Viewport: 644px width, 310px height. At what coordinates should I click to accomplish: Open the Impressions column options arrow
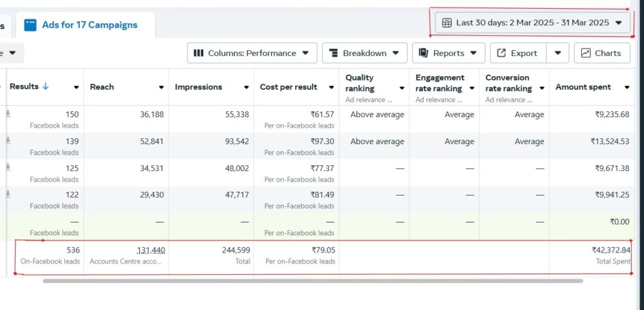(247, 87)
